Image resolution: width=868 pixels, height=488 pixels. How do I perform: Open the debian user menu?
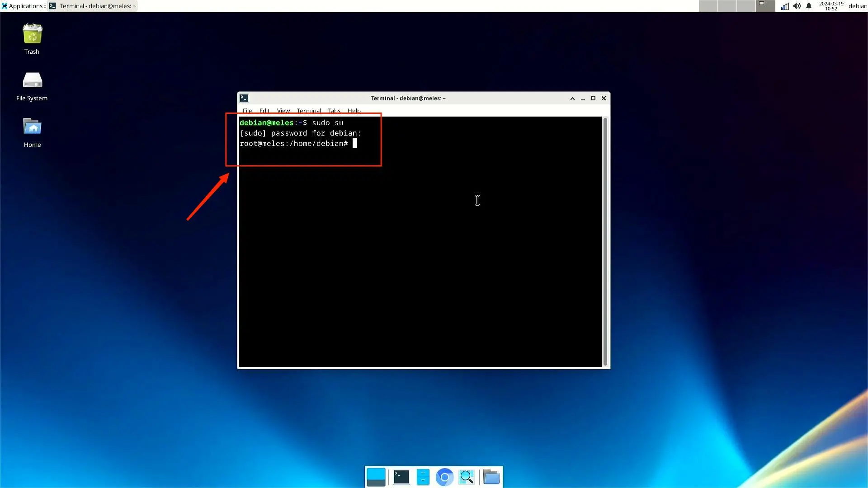tap(858, 6)
